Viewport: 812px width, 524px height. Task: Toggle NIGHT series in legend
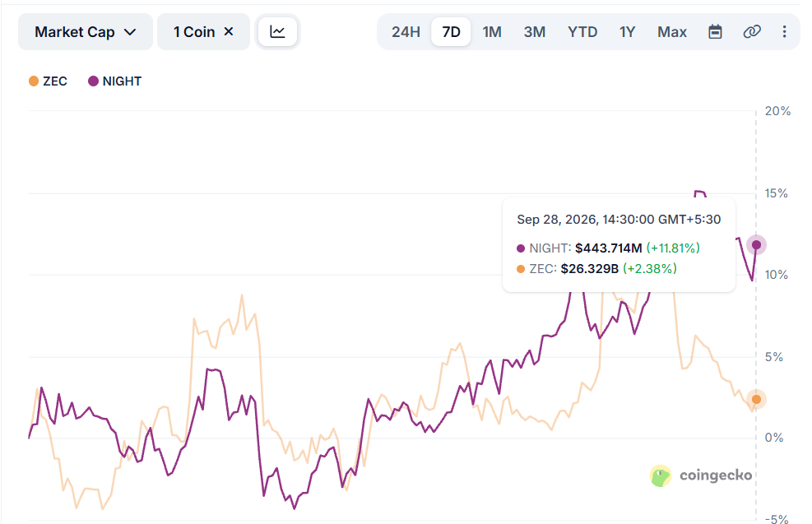point(115,81)
